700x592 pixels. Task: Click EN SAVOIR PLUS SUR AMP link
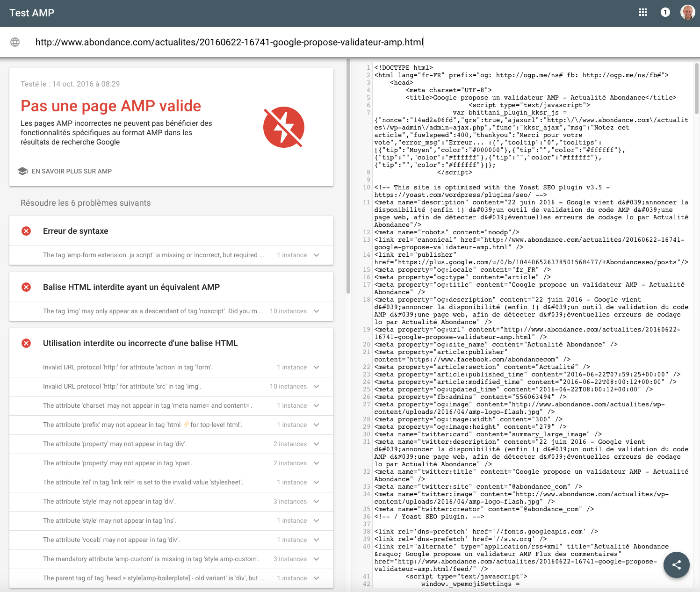[72, 171]
